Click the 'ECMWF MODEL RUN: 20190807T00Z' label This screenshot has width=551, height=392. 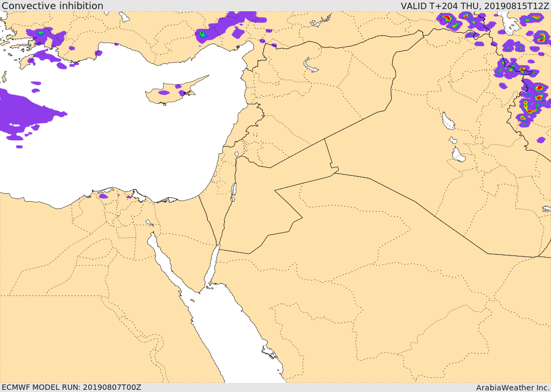(x=72, y=387)
